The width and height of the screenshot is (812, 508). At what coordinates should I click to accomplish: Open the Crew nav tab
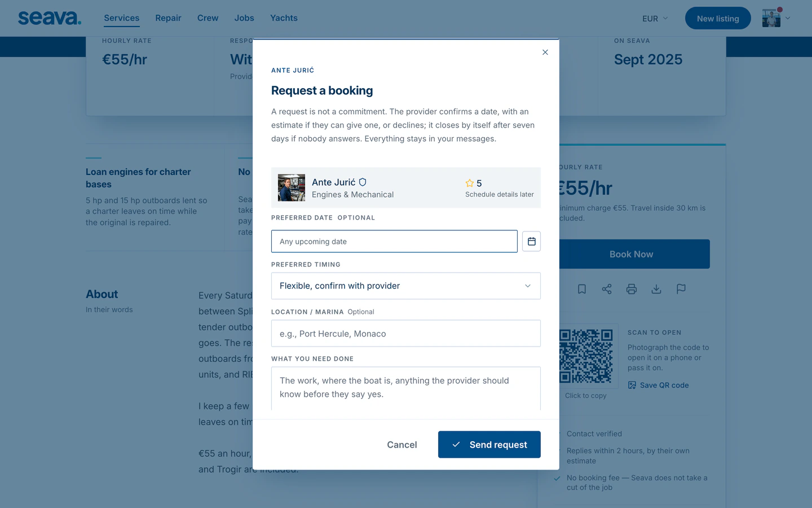coord(208,18)
